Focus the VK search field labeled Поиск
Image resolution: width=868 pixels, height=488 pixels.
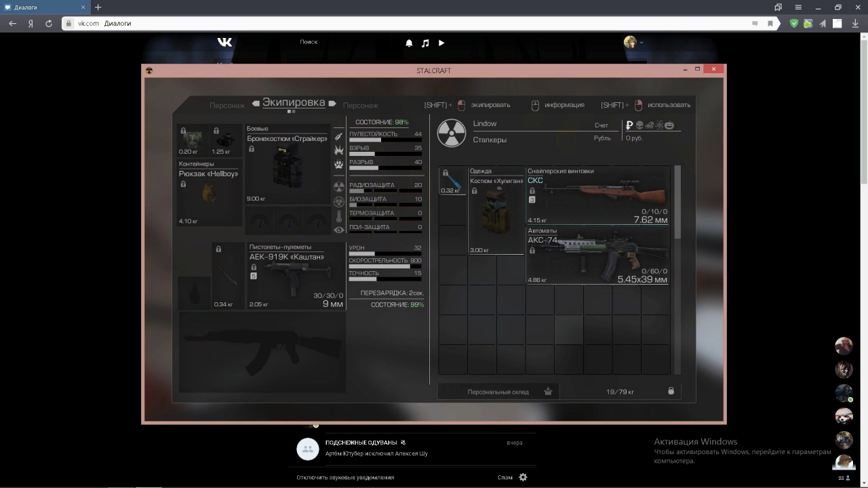tap(309, 42)
